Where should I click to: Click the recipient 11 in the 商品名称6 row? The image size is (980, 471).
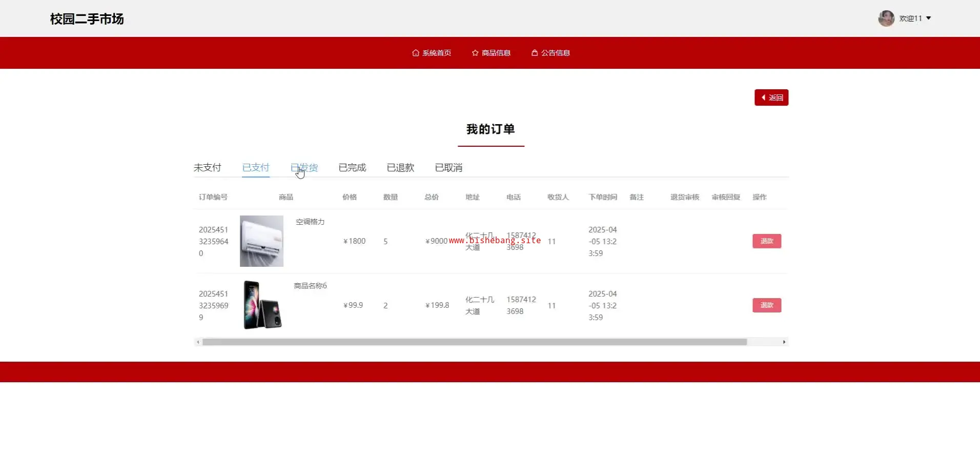click(552, 305)
